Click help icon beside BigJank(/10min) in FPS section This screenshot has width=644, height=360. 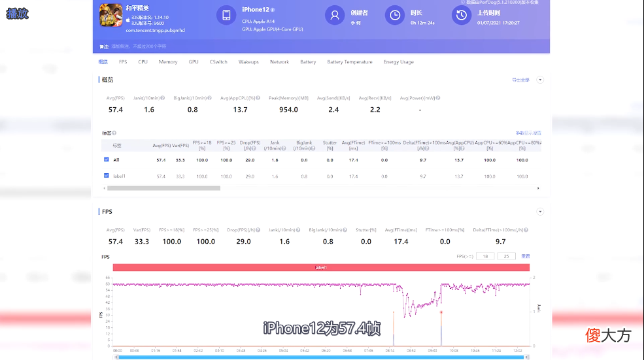click(345, 230)
